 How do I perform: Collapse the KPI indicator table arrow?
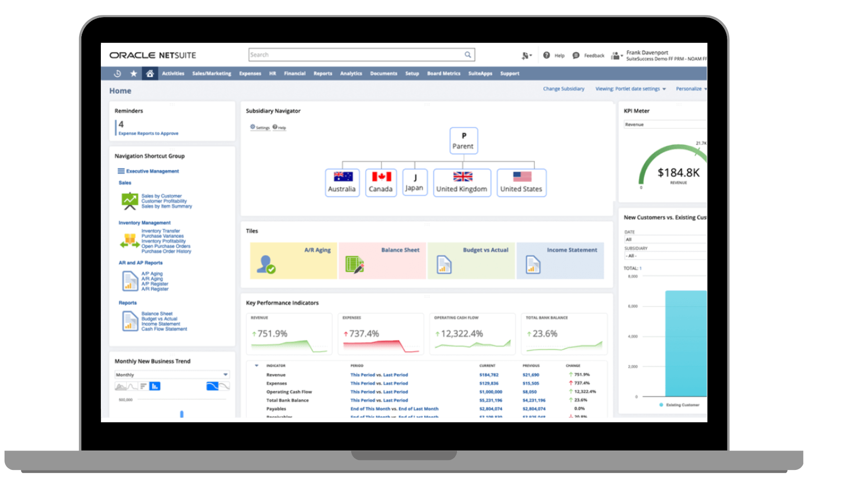[x=256, y=366]
